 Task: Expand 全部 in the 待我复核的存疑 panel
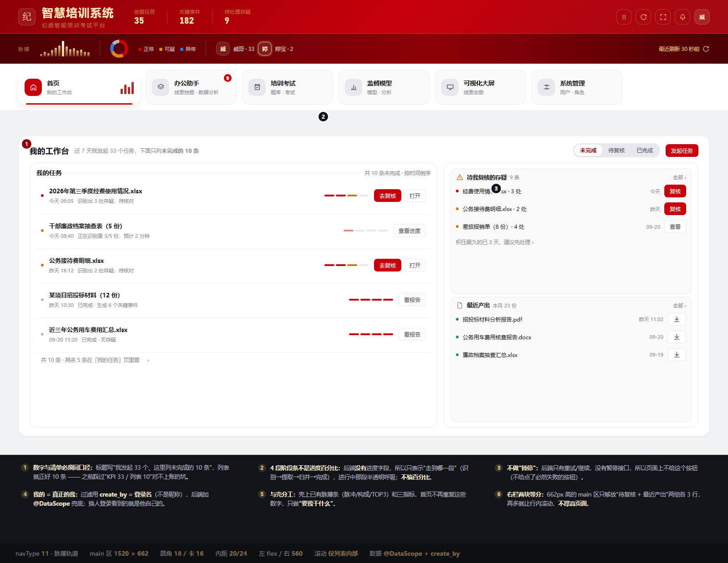(x=679, y=177)
